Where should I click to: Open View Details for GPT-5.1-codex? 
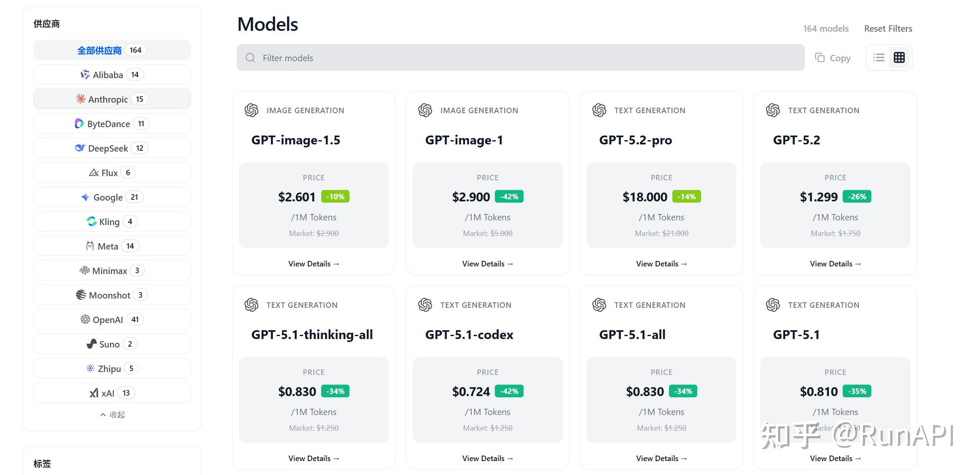[x=488, y=459]
